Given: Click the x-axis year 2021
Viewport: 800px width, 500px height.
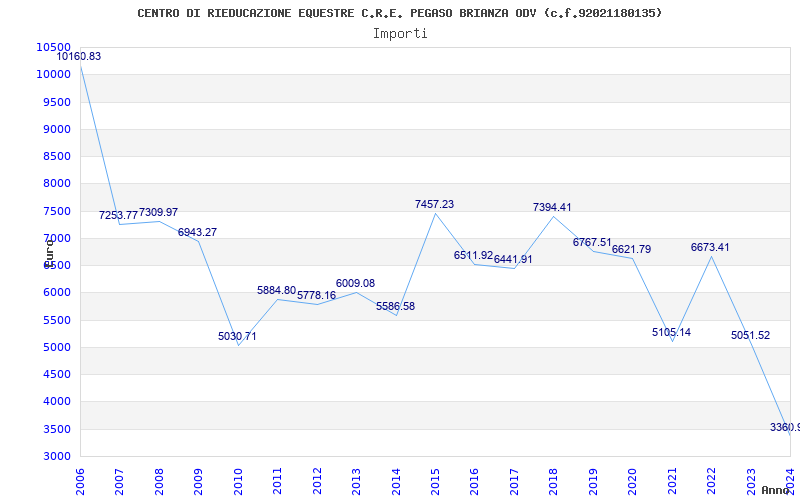Looking at the screenshot, I should 672,482.
